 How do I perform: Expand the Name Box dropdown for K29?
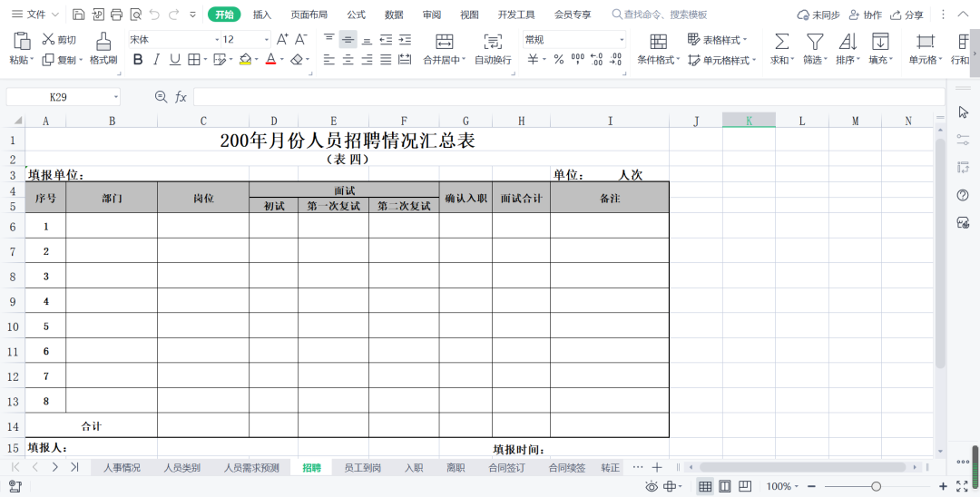pyautogui.click(x=115, y=97)
